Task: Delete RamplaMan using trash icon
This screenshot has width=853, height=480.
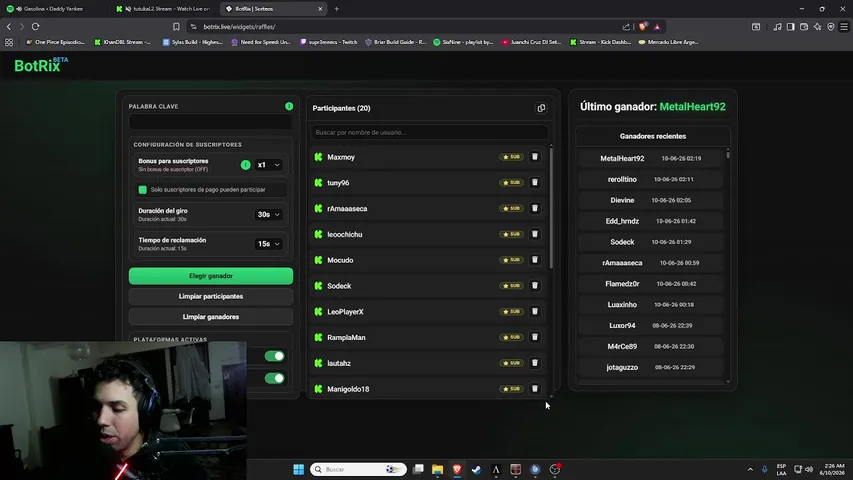Action: coord(535,337)
